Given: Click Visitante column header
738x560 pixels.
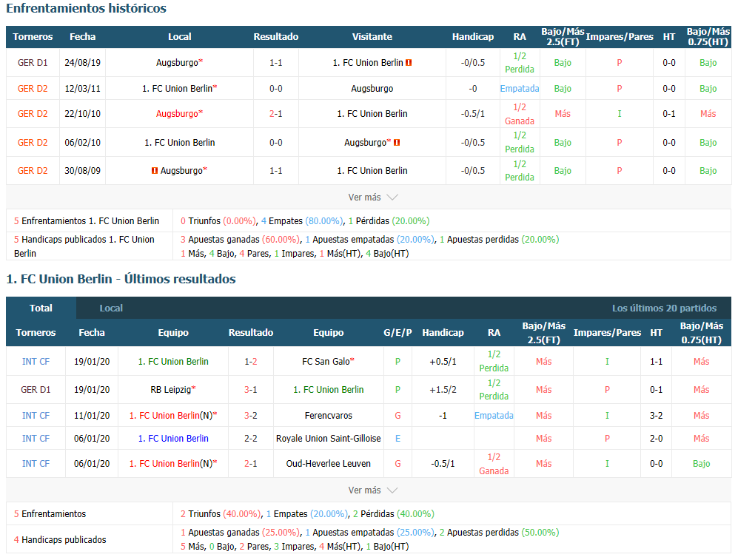Looking at the screenshot, I should pyautogui.click(x=372, y=37).
